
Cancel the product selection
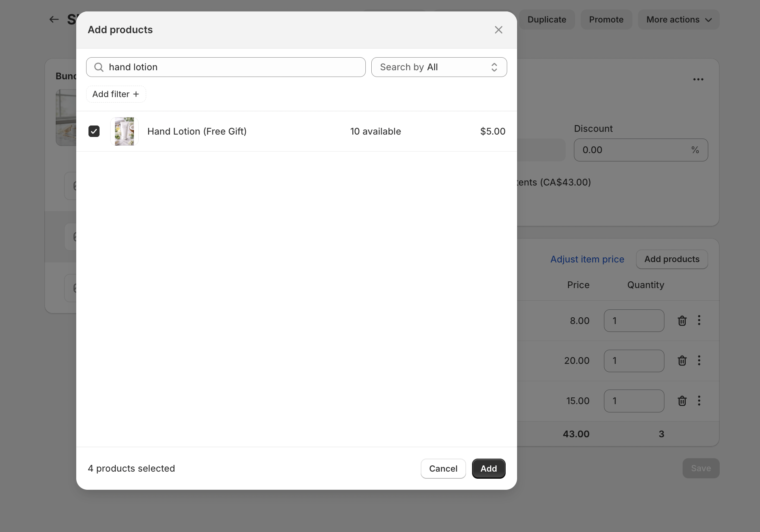click(x=443, y=468)
